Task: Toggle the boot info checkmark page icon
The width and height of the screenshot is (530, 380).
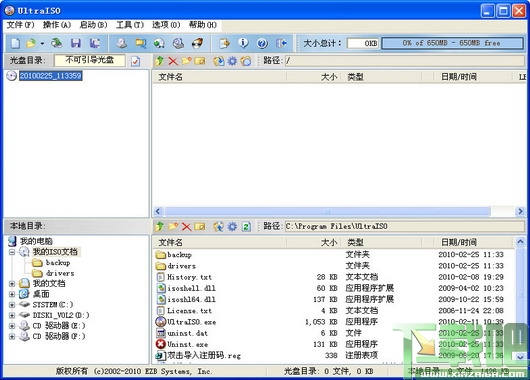Action: coord(136,61)
